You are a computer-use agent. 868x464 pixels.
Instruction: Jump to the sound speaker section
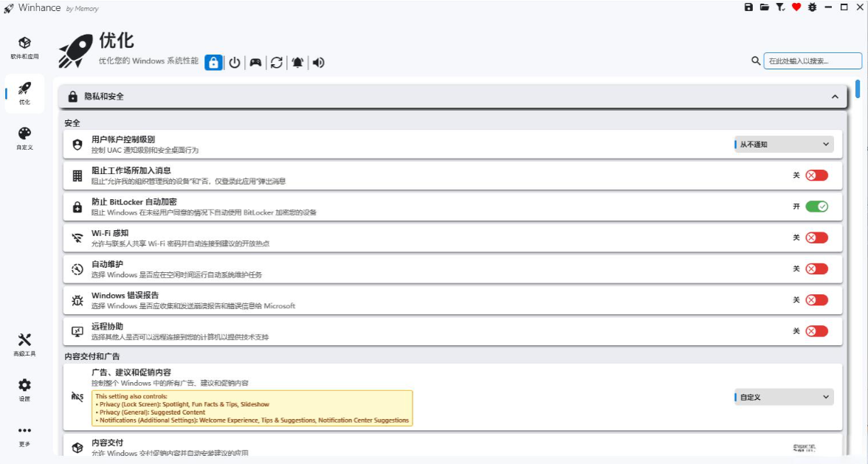click(318, 63)
